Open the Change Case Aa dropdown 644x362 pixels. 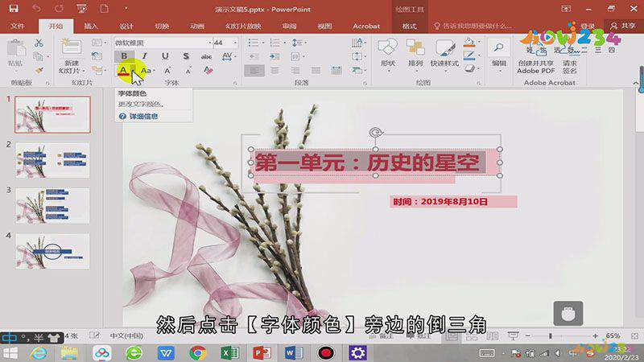[147, 71]
